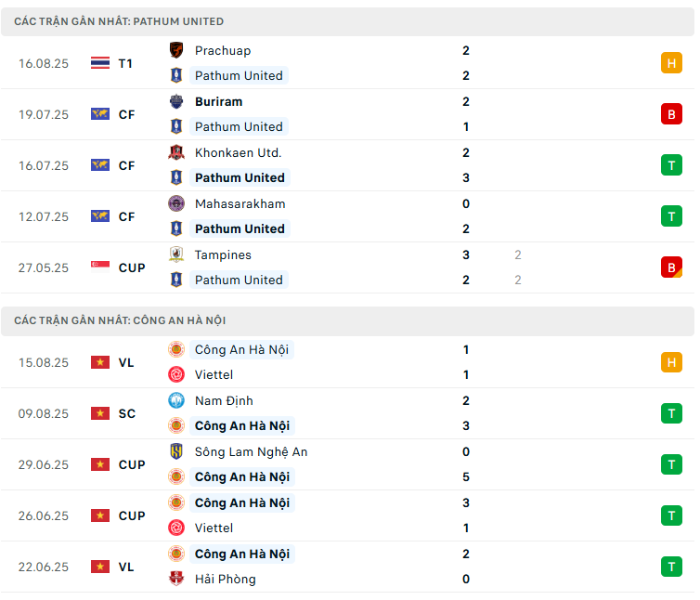Click the red B badge for Buriram match
Screen dimensions: 700x600
(x=671, y=114)
